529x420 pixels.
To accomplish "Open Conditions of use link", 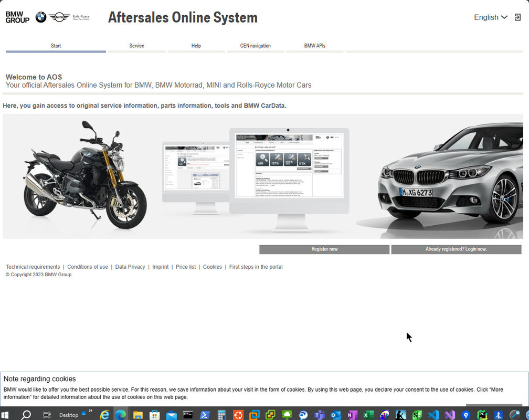I will tap(88, 267).
